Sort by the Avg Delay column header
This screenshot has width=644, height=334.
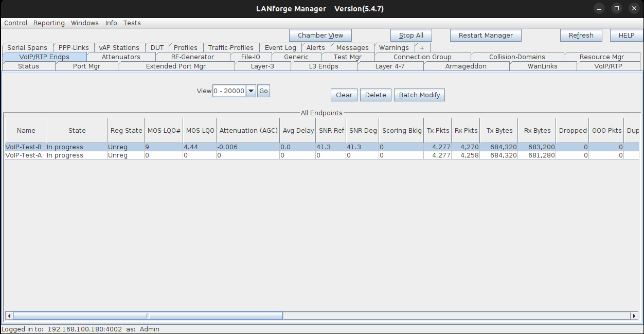(x=298, y=131)
